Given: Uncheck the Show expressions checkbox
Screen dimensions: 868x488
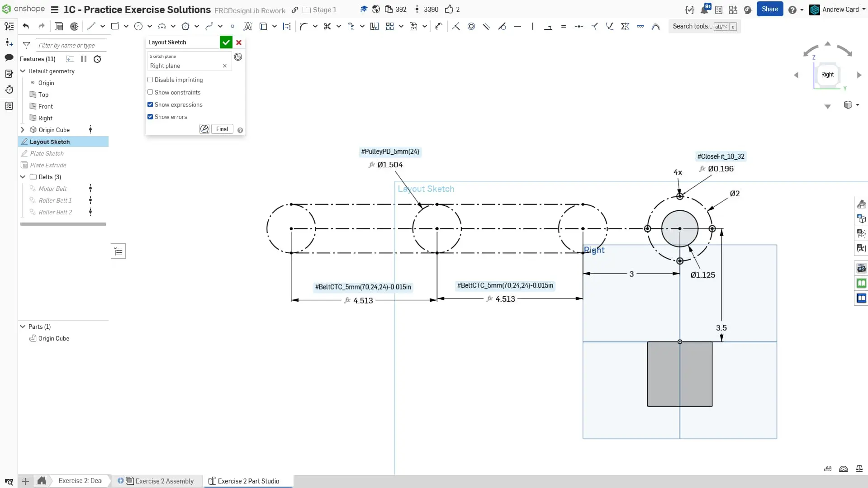Looking at the screenshot, I should 150,104.
